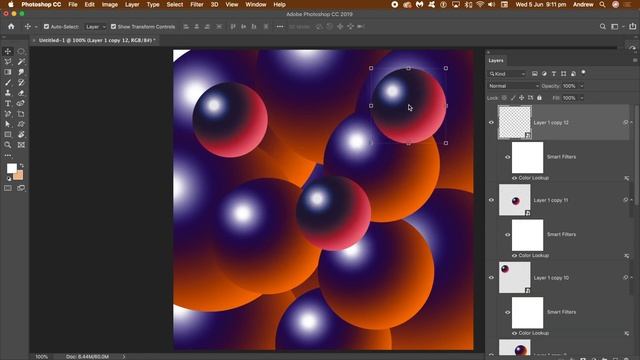Select the Frame tool with crossed box
The width and height of the screenshot is (640, 360).
coord(21,145)
